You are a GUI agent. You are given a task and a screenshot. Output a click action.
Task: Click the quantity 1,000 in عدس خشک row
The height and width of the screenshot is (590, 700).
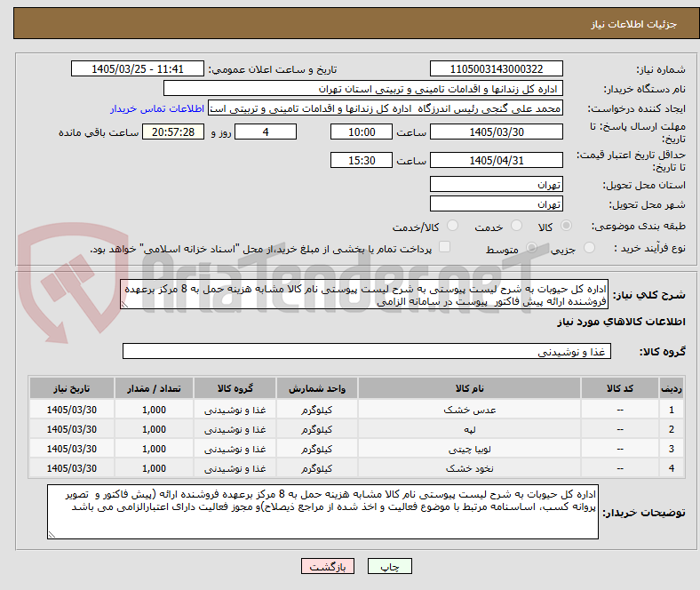(154, 410)
